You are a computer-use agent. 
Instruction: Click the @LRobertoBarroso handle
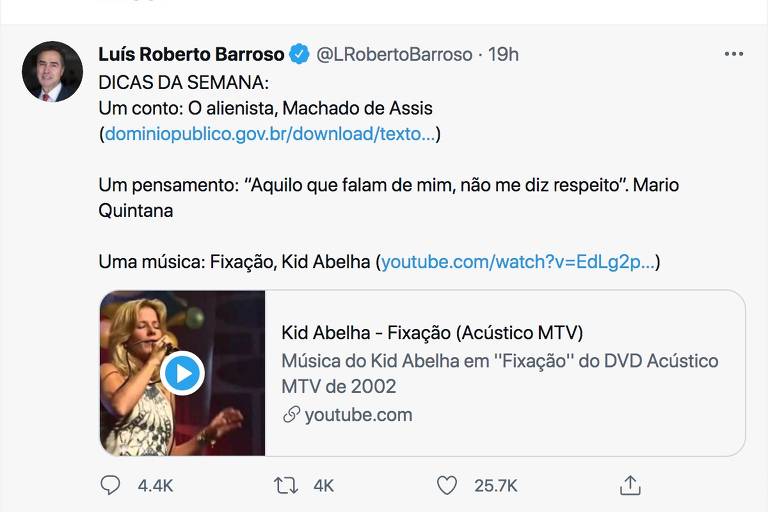394,54
